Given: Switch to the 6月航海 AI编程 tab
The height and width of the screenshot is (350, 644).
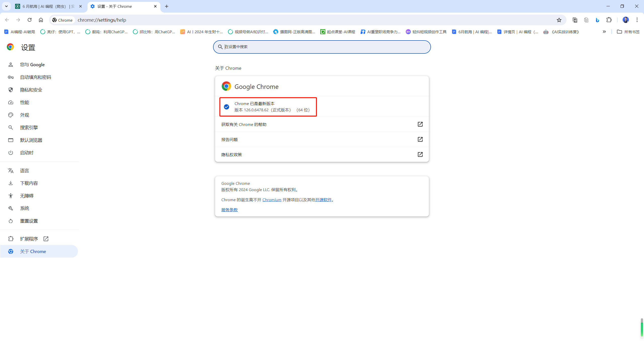Looking at the screenshot, I should pyautogui.click(x=49, y=6).
